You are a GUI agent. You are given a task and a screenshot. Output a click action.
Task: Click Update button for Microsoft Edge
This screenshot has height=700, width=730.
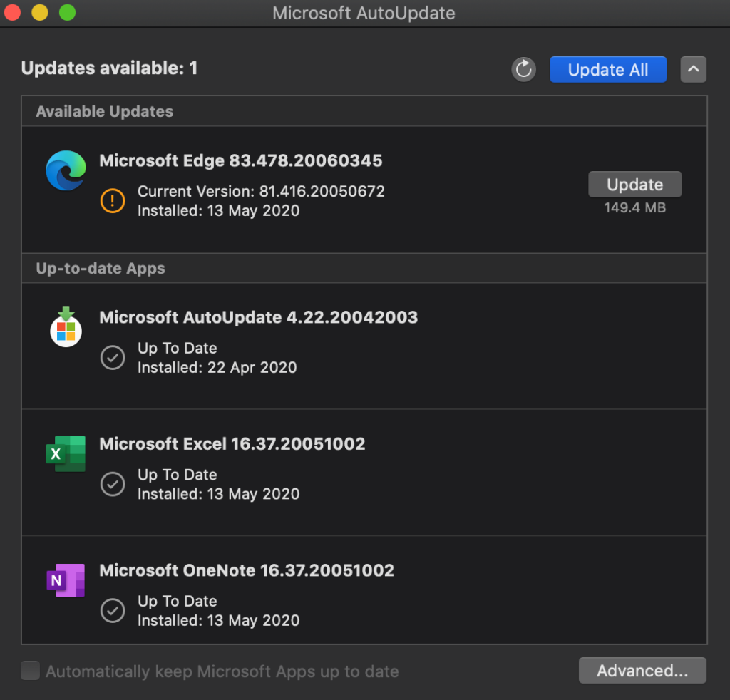[x=635, y=185]
